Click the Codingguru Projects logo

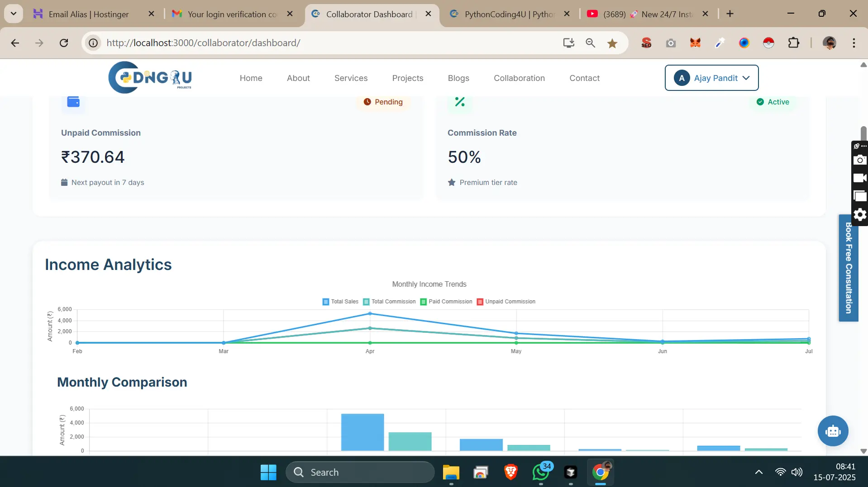point(150,78)
